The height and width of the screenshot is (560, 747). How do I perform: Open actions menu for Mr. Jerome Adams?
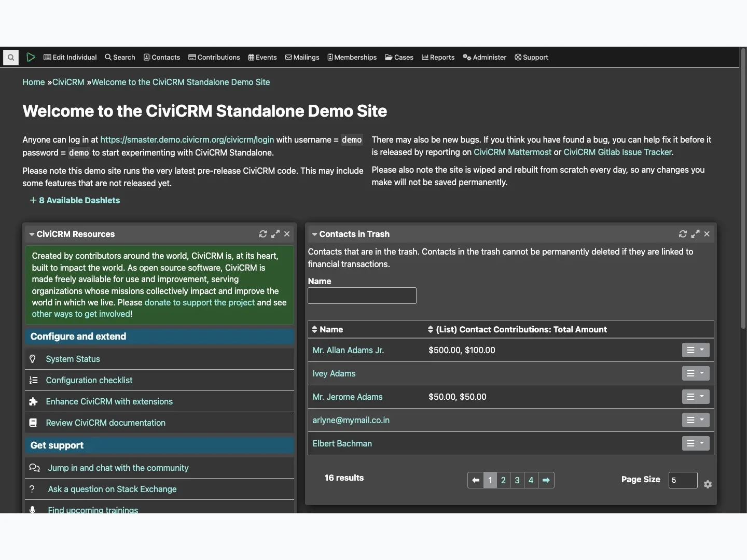[696, 397]
